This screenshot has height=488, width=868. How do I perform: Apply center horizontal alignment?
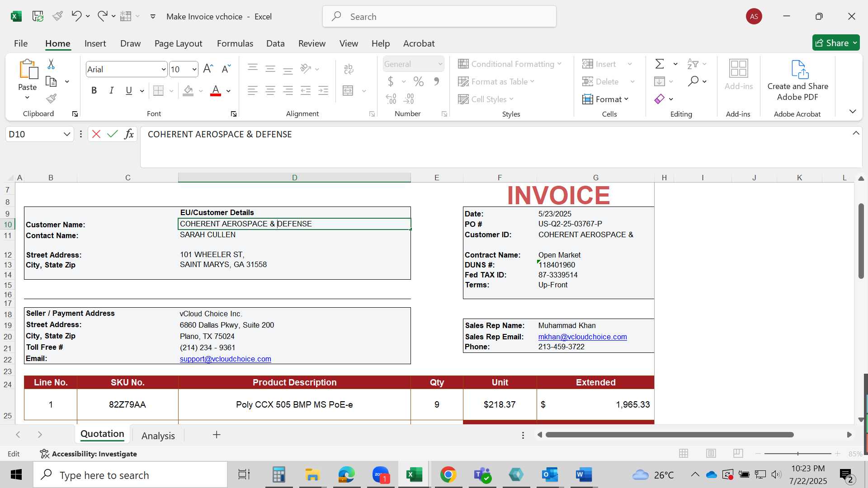point(270,91)
